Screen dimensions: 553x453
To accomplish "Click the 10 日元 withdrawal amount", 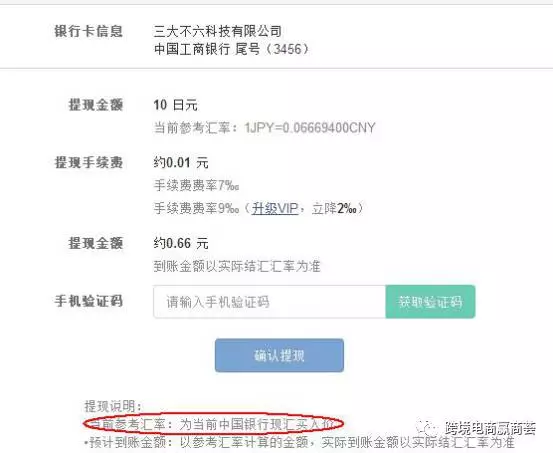I will (175, 105).
